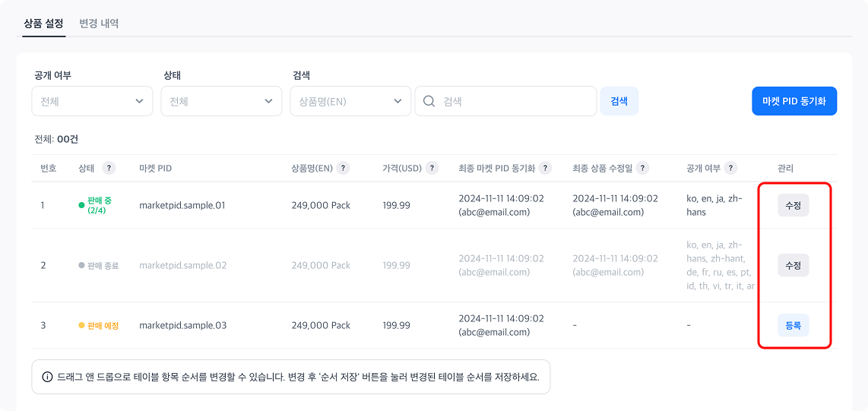Image resolution: width=868 pixels, height=411 pixels.
Task: Expand the 상태 filter dropdown
Action: tap(221, 101)
